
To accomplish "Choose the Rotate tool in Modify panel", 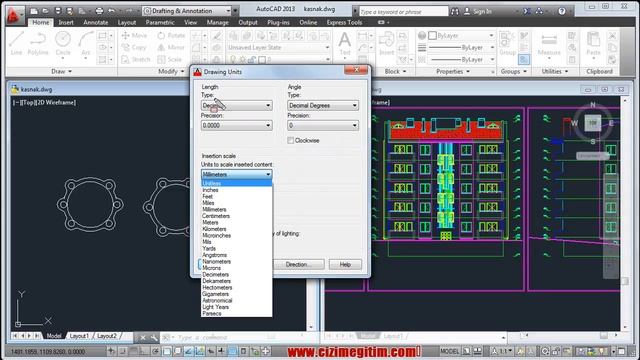I will 171,36.
